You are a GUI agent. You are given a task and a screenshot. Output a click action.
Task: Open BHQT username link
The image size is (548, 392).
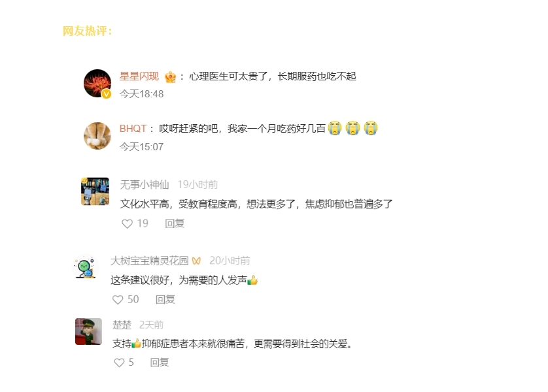[x=133, y=129]
